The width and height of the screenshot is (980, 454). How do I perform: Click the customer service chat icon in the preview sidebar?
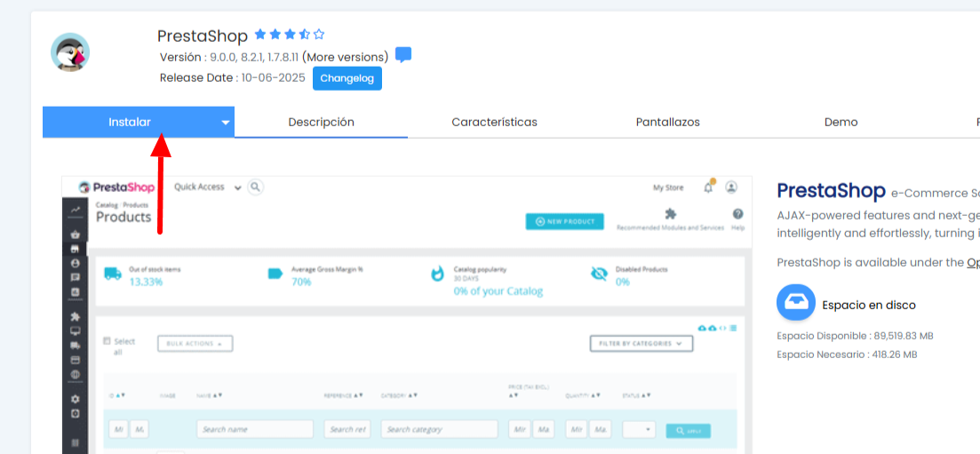pyautogui.click(x=76, y=277)
